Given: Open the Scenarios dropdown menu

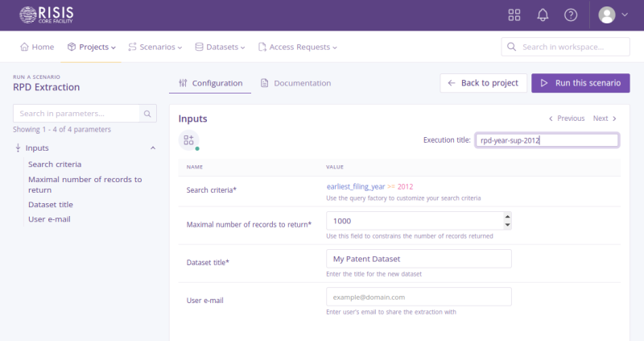Looking at the screenshot, I should pyautogui.click(x=155, y=47).
